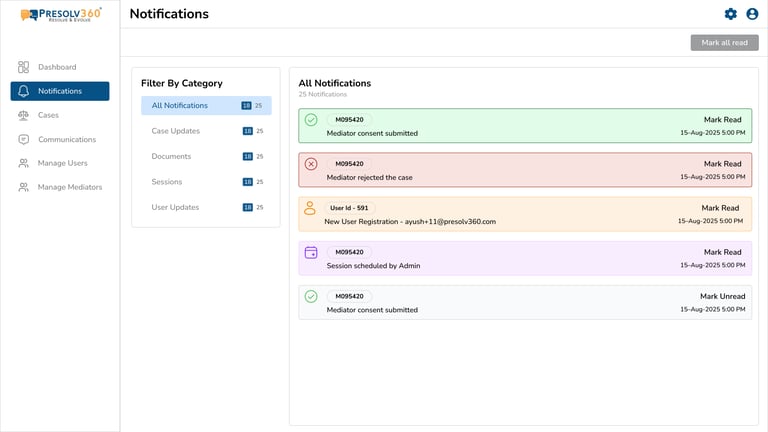Open the user profile icon
Image resolution: width=768 pixels, height=432 pixels.
pyautogui.click(x=752, y=14)
